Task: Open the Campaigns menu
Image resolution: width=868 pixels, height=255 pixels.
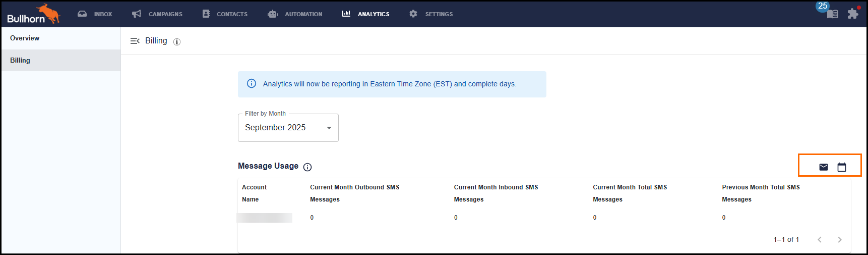Action: point(157,14)
